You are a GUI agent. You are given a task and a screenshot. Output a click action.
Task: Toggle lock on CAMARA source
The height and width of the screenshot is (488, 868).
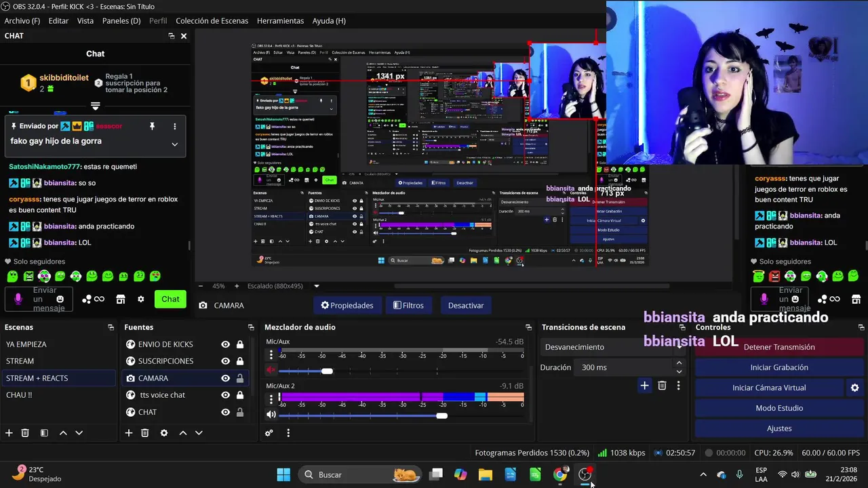(x=240, y=378)
